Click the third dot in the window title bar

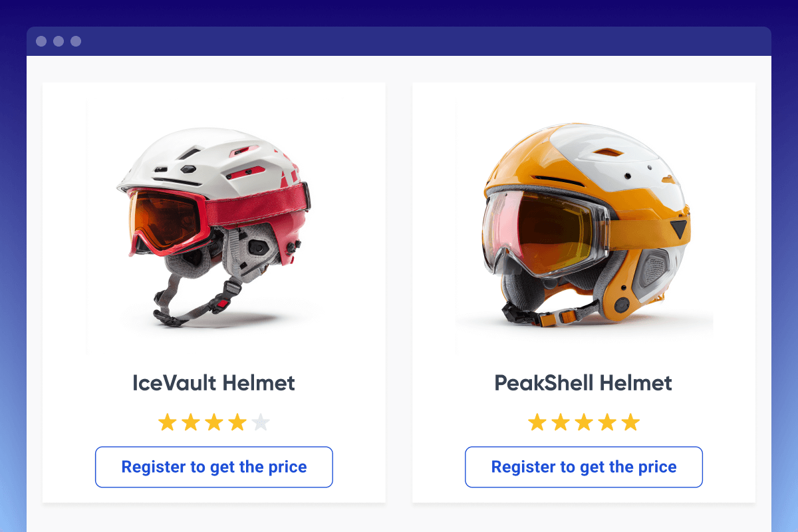click(76, 41)
